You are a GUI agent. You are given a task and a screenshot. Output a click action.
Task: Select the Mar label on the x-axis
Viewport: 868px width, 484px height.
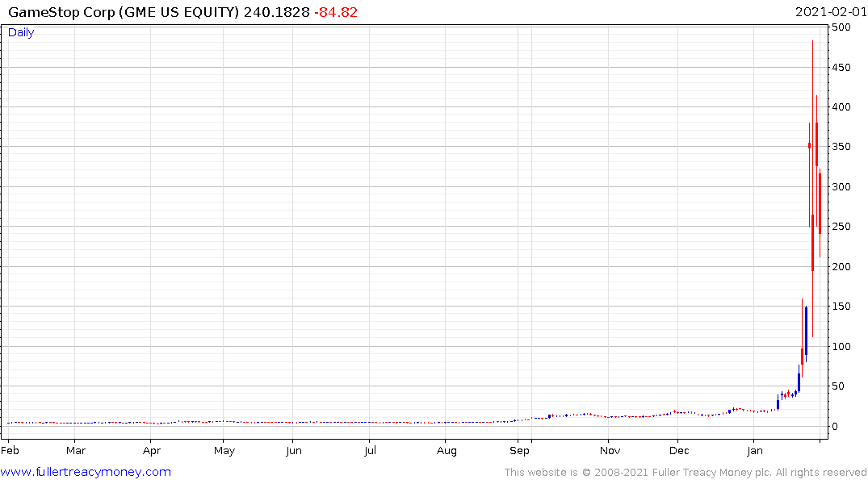(x=76, y=450)
